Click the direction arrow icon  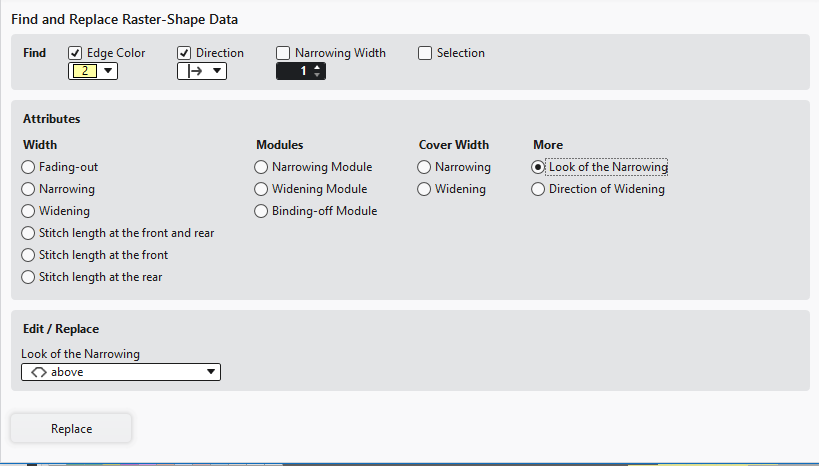[192, 71]
